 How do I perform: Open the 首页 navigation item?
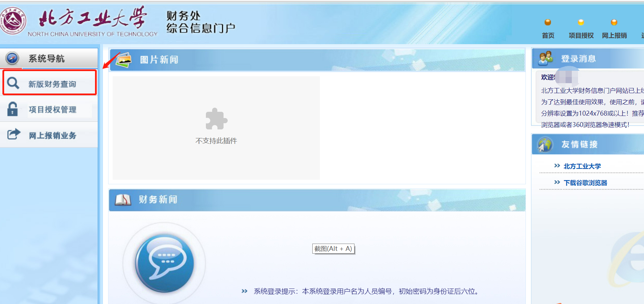(x=548, y=36)
